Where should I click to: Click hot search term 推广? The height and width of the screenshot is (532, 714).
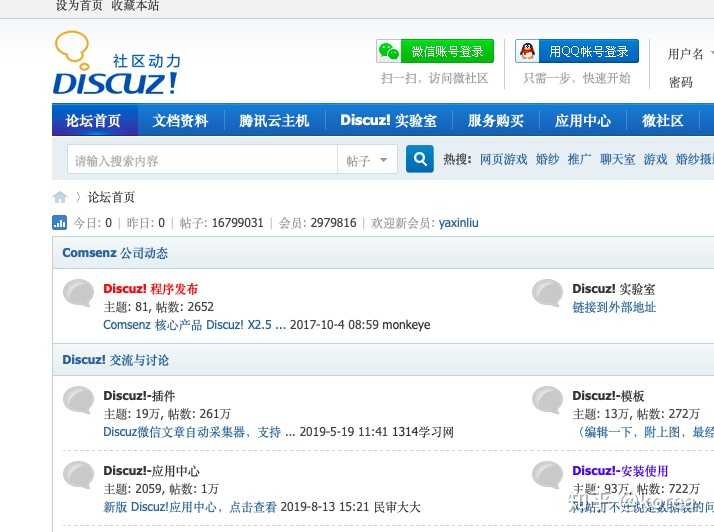(579, 159)
